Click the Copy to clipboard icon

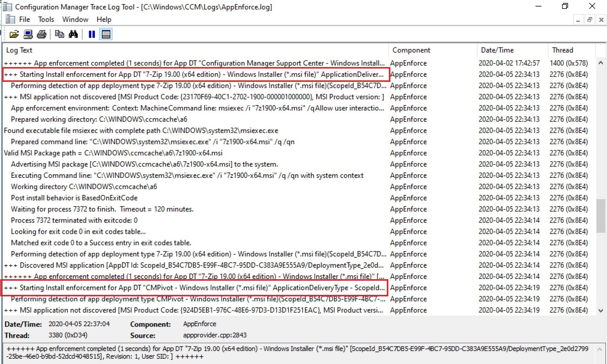pyautogui.click(x=60, y=34)
